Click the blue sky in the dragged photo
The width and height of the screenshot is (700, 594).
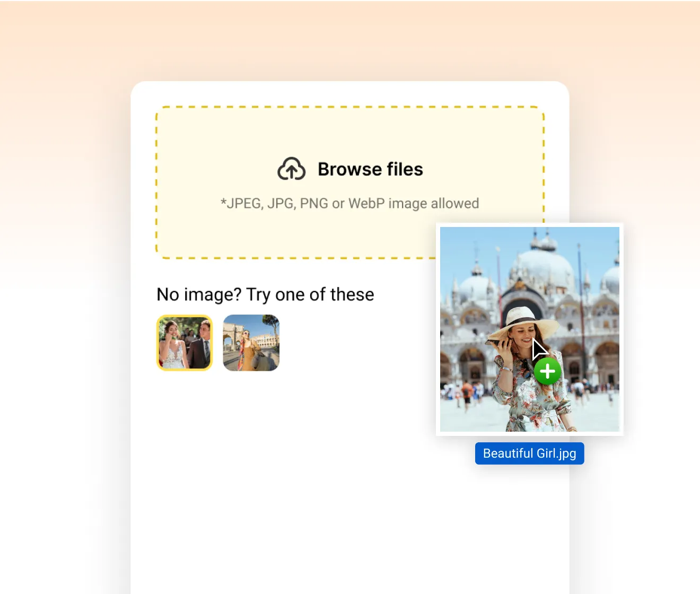477,249
